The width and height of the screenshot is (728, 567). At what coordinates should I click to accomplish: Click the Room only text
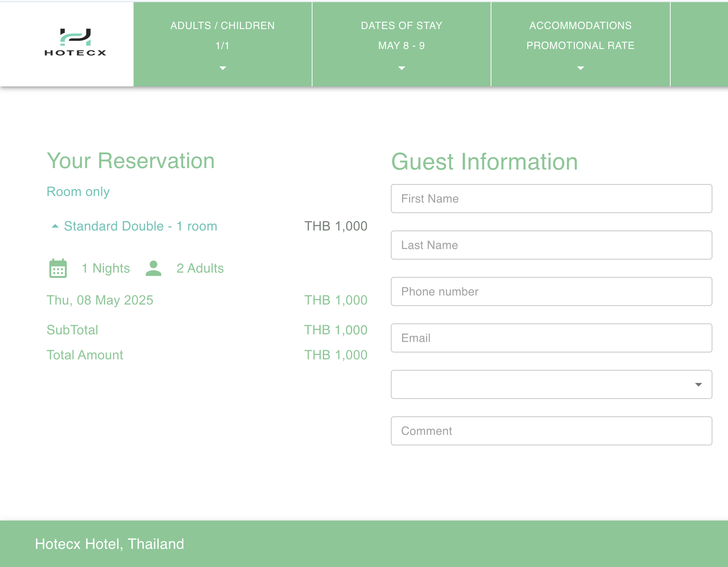(78, 192)
